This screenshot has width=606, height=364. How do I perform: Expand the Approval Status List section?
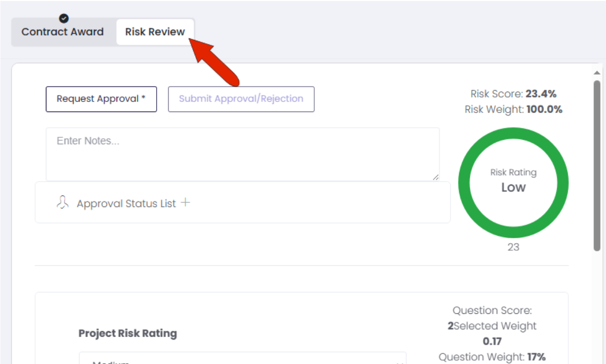coord(126,204)
